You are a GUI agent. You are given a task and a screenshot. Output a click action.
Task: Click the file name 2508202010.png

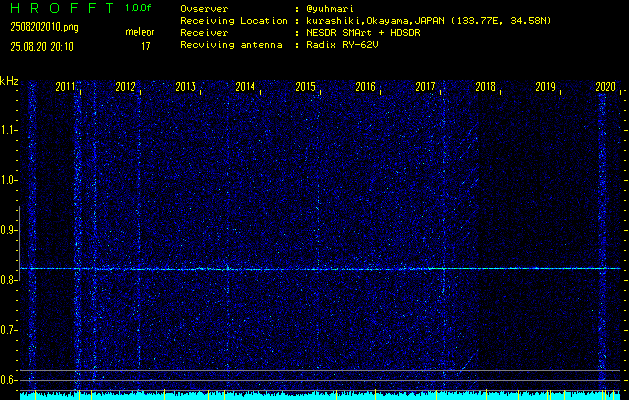click(45, 27)
